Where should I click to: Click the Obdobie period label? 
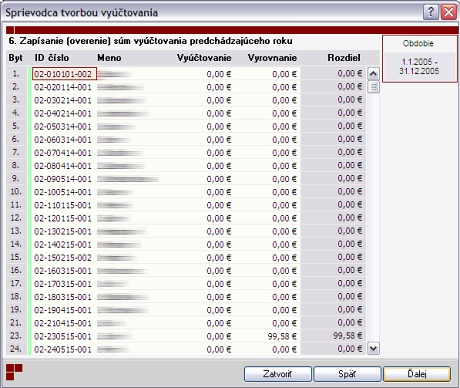(x=418, y=43)
